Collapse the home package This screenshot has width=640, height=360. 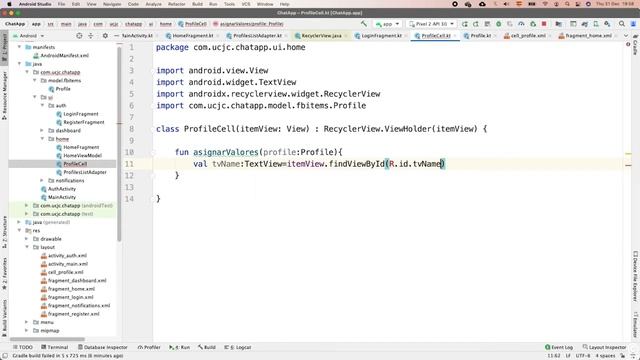click(x=42, y=139)
